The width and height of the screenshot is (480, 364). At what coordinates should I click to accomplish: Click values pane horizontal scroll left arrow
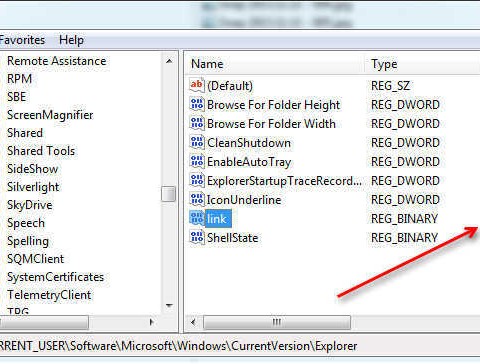pos(193,322)
